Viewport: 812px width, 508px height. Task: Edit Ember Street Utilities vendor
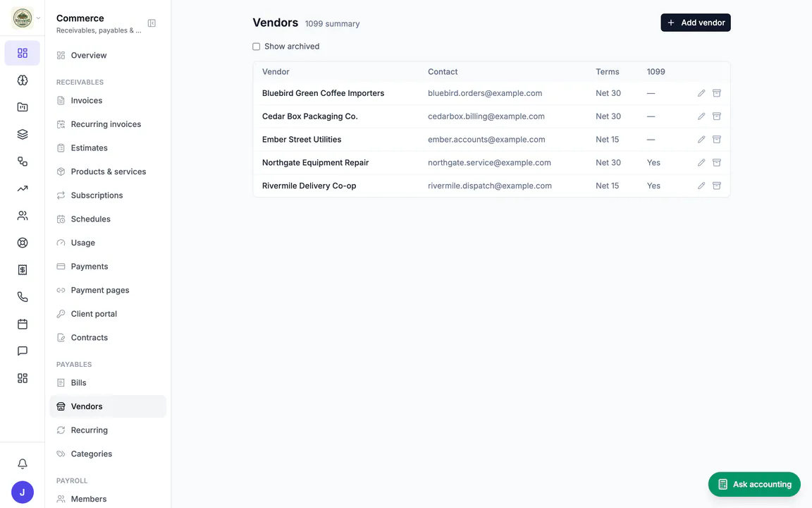(701, 140)
